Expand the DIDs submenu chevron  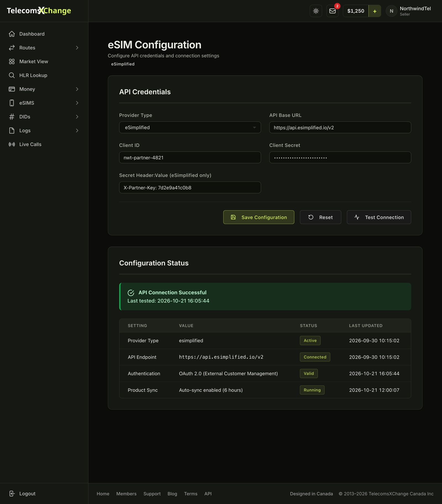point(77,117)
